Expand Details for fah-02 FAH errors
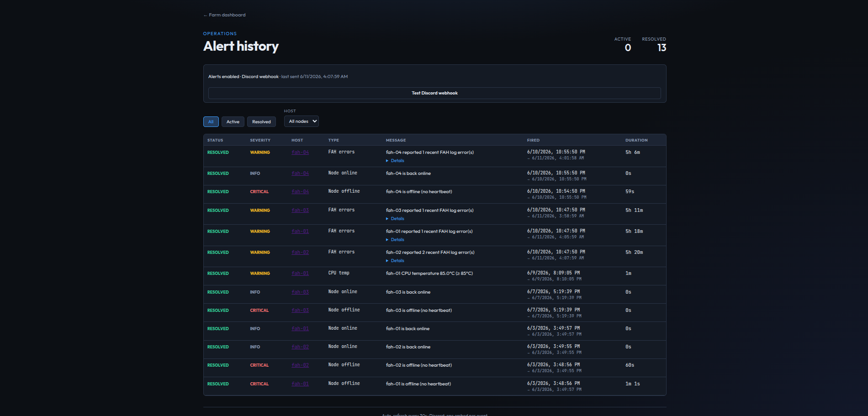Viewport: 868px width, 416px height. click(396, 261)
